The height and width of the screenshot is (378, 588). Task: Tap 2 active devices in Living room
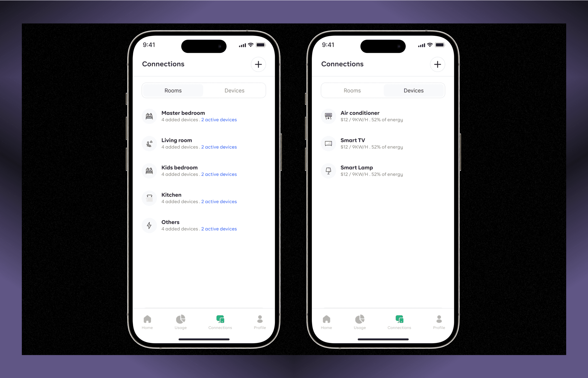pyautogui.click(x=219, y=147)
